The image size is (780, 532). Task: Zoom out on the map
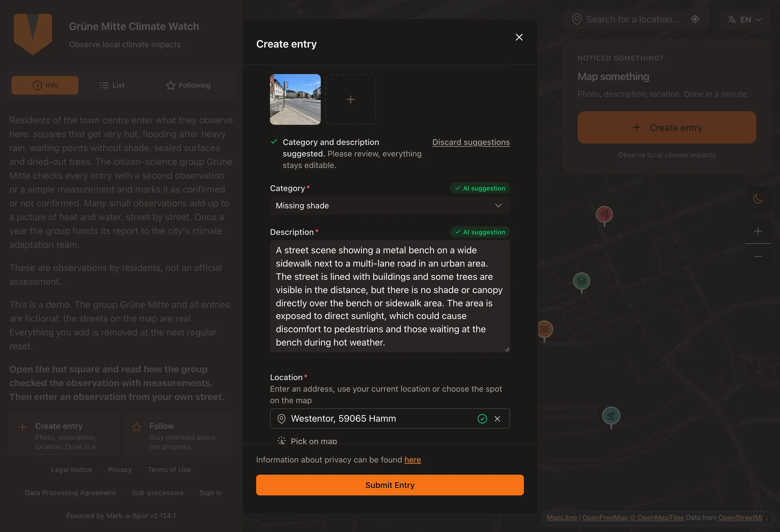coord(758,256)
